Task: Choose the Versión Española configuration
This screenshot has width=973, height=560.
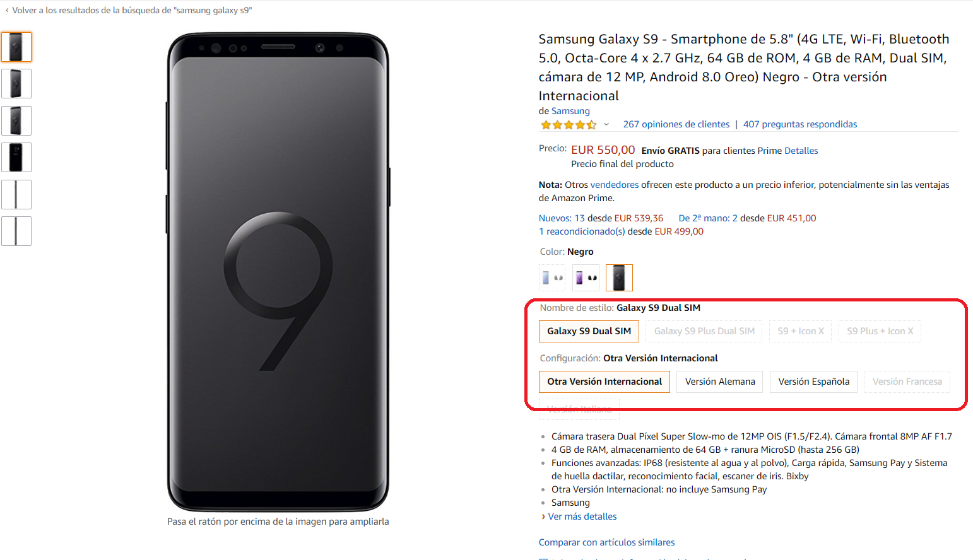Action: (813, 382)
